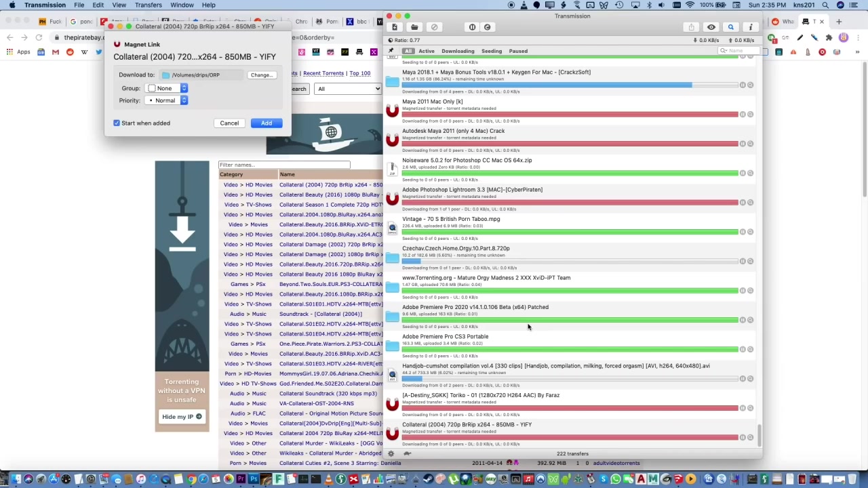Reveal the Maya 2018.1 transfer in Finder
The image size is (868, 488).
750,85
